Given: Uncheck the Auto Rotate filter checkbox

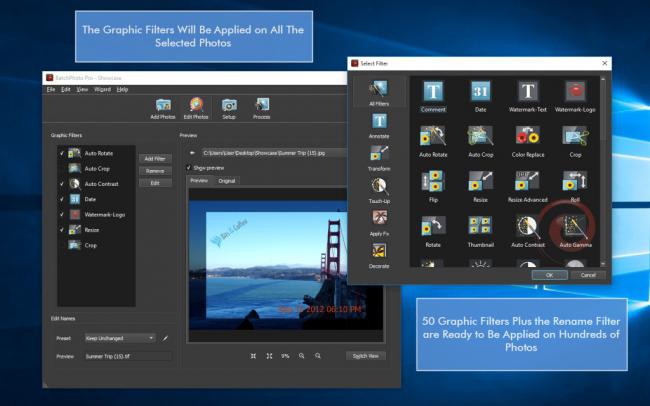Looking at the screenshot, I should pyautogui.click(x=62, y=153).
